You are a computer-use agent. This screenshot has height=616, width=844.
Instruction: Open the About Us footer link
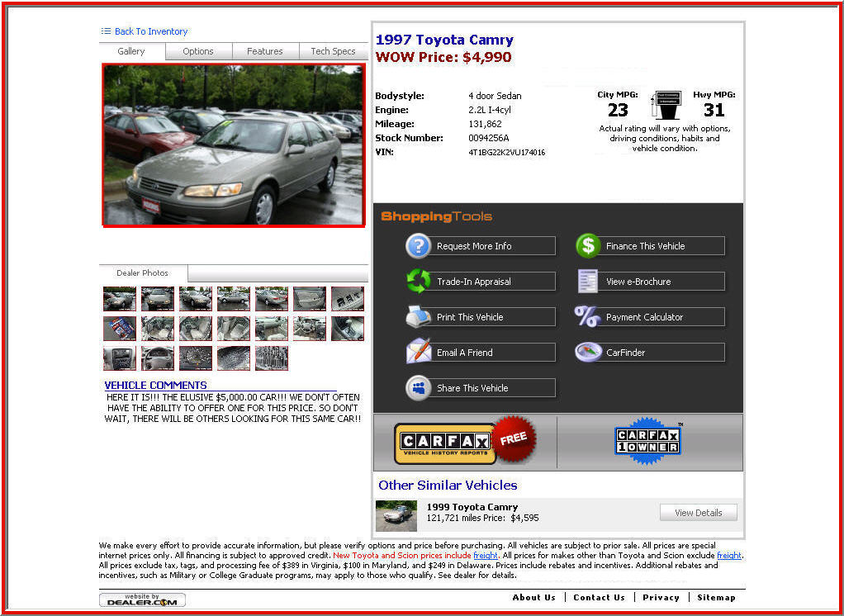click(x=534, y=597)
